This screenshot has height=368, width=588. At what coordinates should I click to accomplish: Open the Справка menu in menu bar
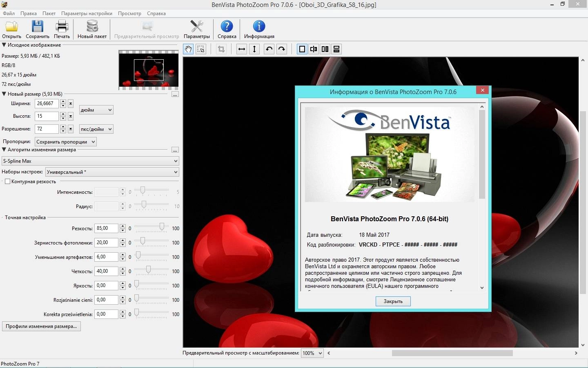156,13
